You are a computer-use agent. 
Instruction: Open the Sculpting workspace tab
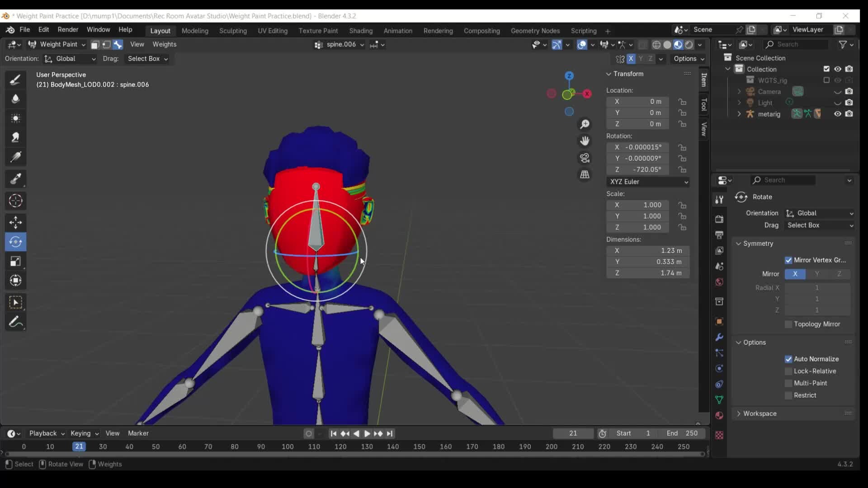[x=233, y=31]
